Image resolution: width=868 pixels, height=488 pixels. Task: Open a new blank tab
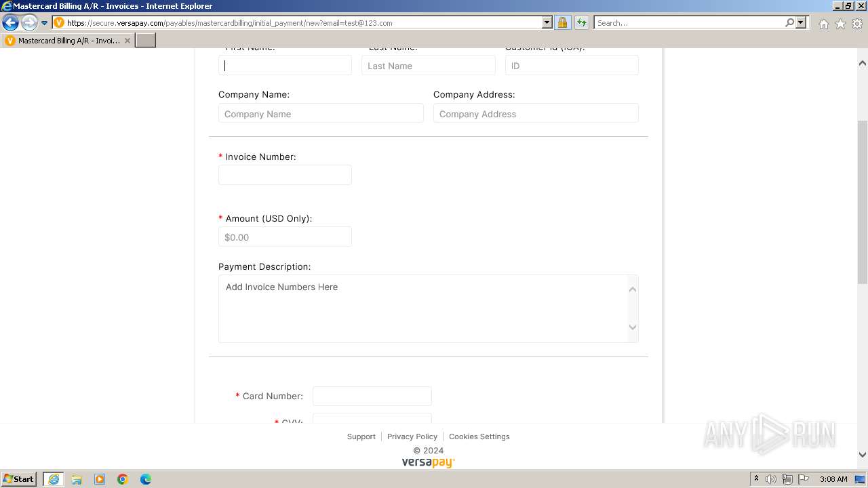click(x=146, y=41)
